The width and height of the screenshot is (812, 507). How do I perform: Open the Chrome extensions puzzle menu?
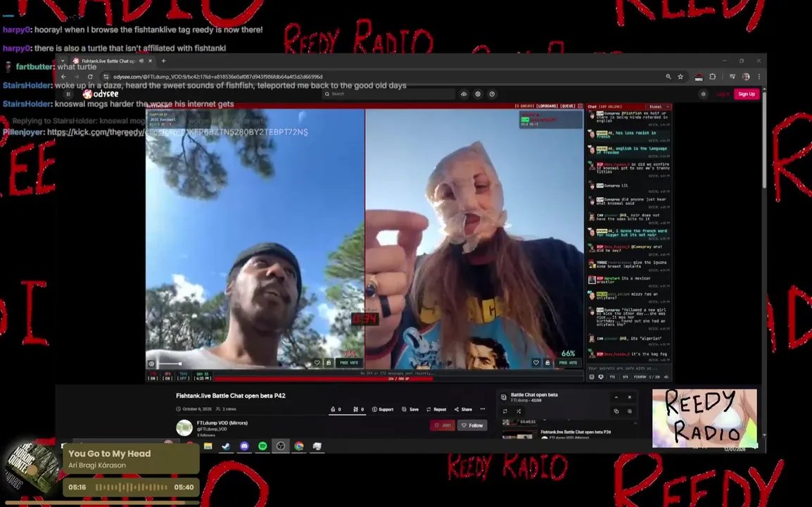tap(713, 77)
